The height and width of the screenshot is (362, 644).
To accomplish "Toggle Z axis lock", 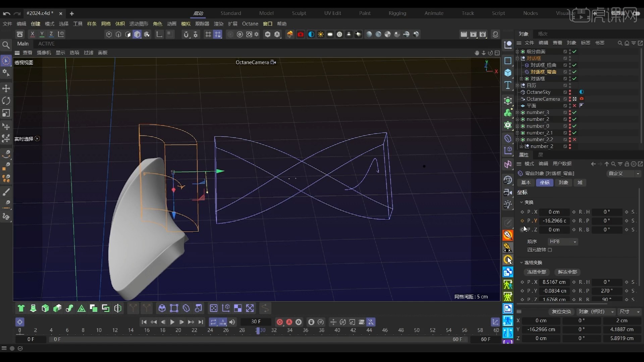I will point(51,34).
